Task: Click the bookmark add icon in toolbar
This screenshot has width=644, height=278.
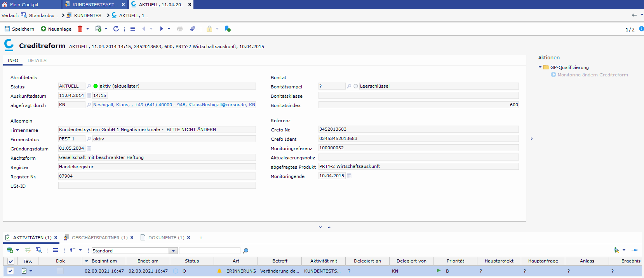Action: click(228, 29)
